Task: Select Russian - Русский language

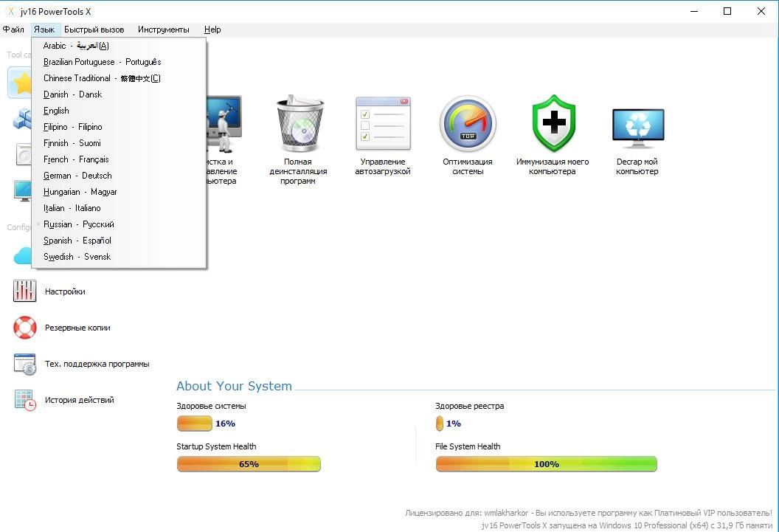Action: tap(119, 224)
